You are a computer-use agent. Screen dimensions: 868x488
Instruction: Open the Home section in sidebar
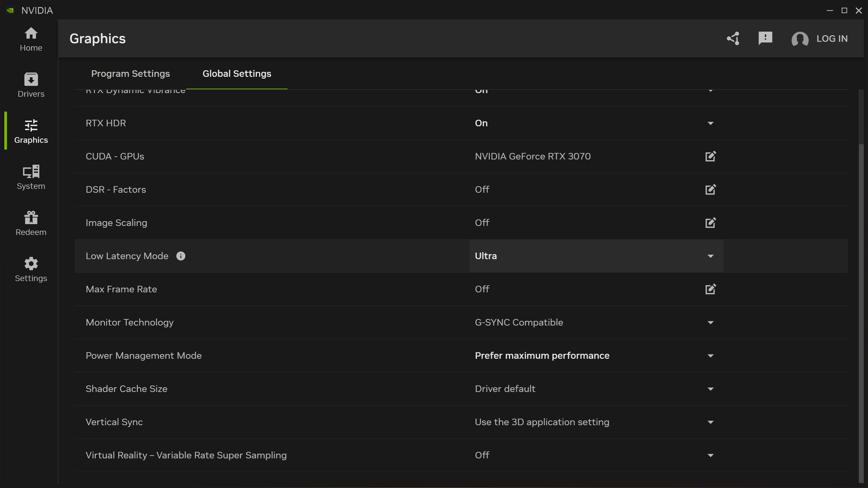(x=31, y=39)
